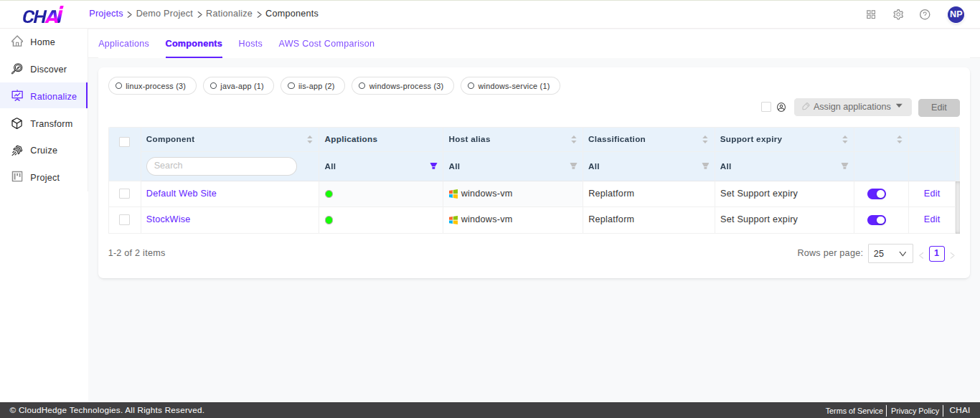Viewport: 980px width, 418px height.
Task: Open the Default Web Site component link
Action: 182,194
